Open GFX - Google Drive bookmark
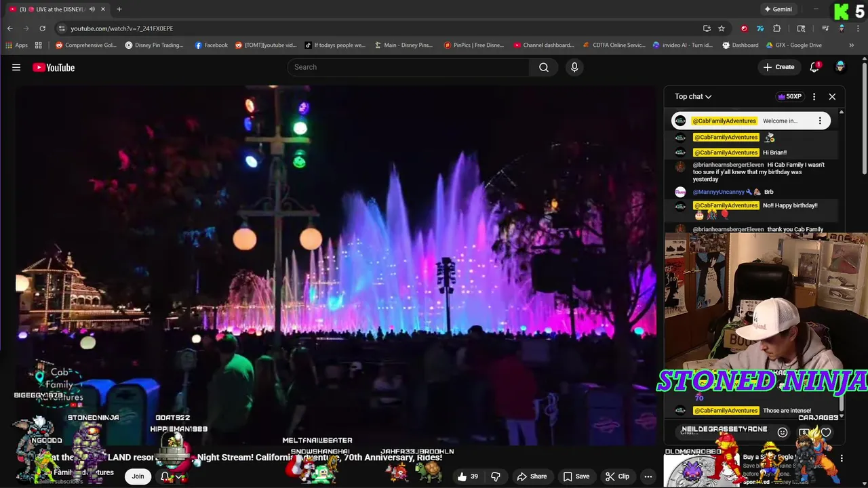Screen dimensions: 868x488 [794, 45]
